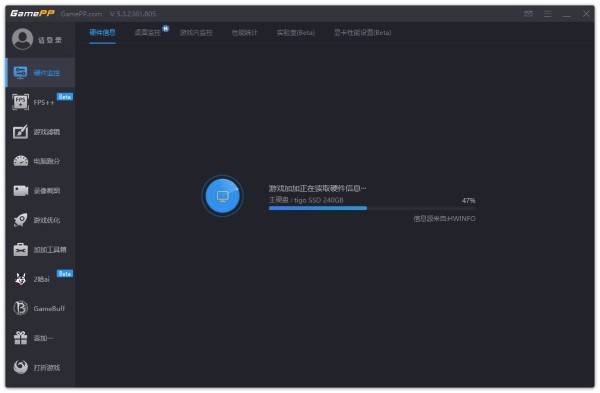
Task: Close the GamePP window
Action: pos(586,14)
